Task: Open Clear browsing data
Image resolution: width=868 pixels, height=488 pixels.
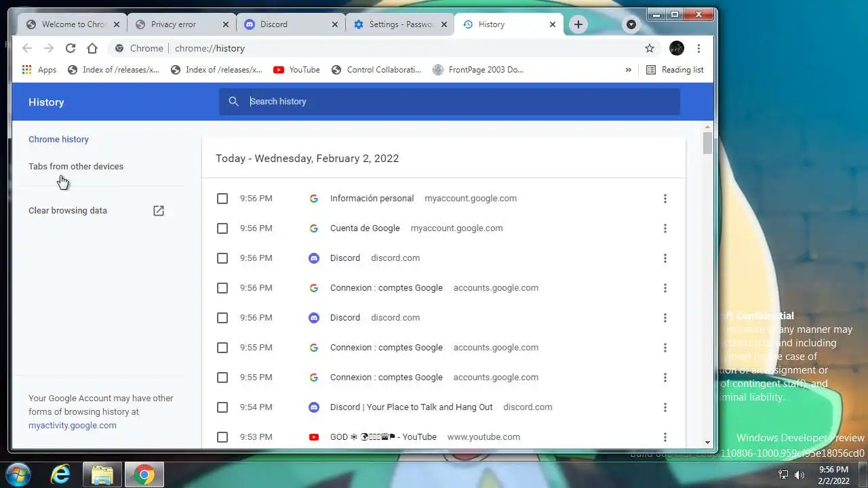Action: pos(68,211)
